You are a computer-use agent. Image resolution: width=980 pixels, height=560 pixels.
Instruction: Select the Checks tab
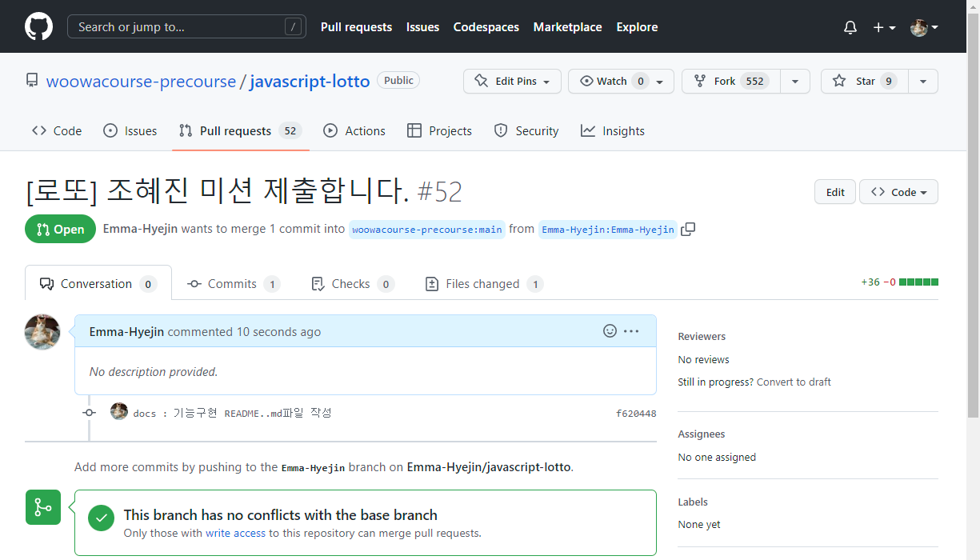pos(352,283)
